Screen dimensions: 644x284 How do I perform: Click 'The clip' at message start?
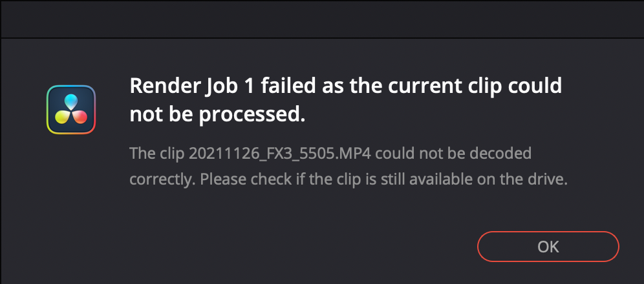pos(157,154)
